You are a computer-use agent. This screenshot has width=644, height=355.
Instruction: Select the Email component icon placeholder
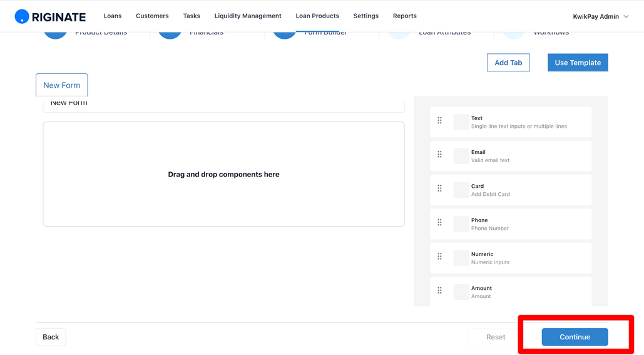click(x=461, y=156)
